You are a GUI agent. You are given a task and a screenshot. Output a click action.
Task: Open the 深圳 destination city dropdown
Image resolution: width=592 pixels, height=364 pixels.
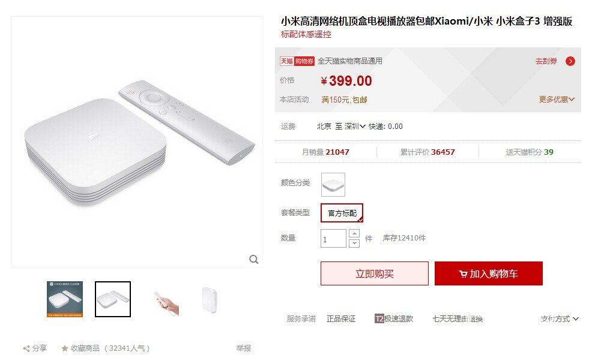coord(355,127)
